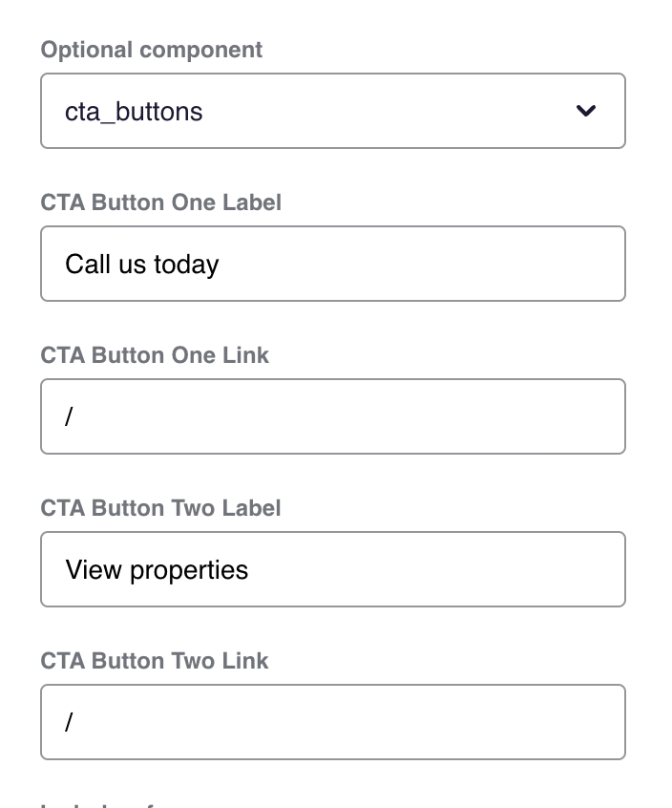This screenshot has width=672, height=808.
Task: Open the cta_buttons select box
Action: (332, 111)
